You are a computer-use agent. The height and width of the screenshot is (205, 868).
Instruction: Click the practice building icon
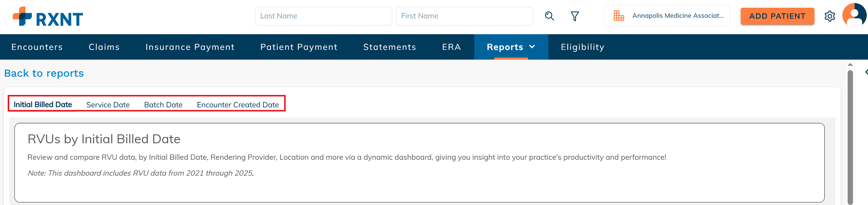pyautogui.click(x=619, y=15)
